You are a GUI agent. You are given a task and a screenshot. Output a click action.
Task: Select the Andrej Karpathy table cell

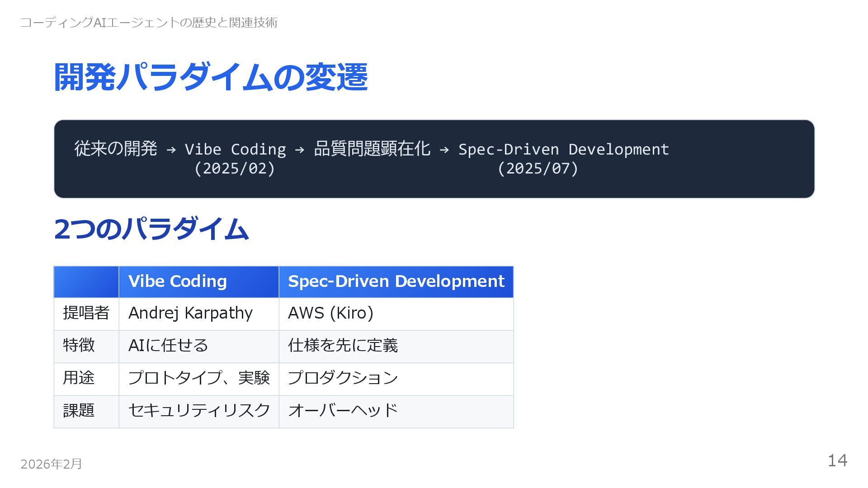pos(190,313)
